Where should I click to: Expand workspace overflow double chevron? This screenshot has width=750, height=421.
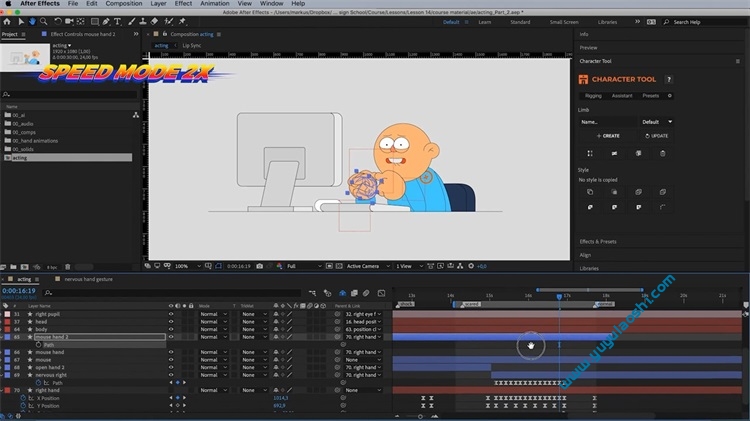point(637,22)
